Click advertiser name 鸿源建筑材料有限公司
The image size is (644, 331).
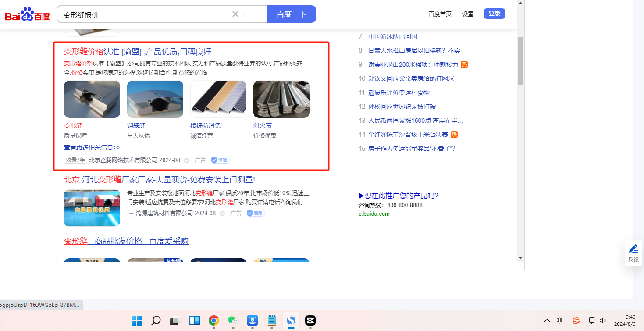164,213
